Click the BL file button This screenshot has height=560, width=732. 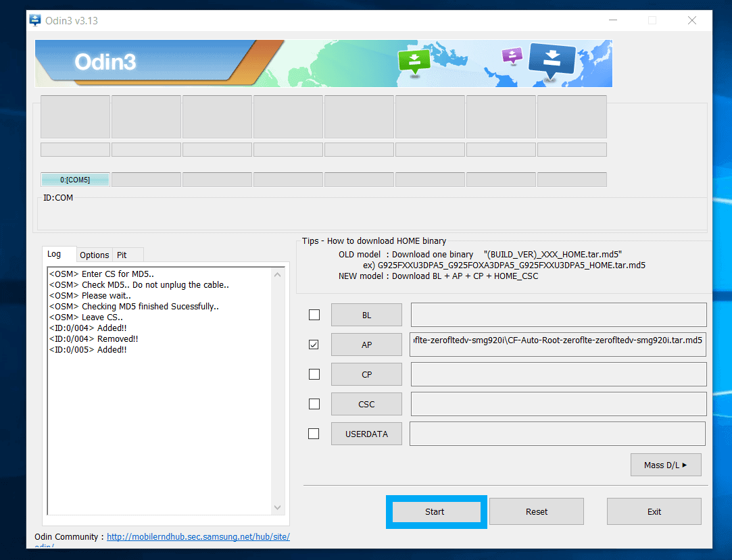tap(366, 315)
